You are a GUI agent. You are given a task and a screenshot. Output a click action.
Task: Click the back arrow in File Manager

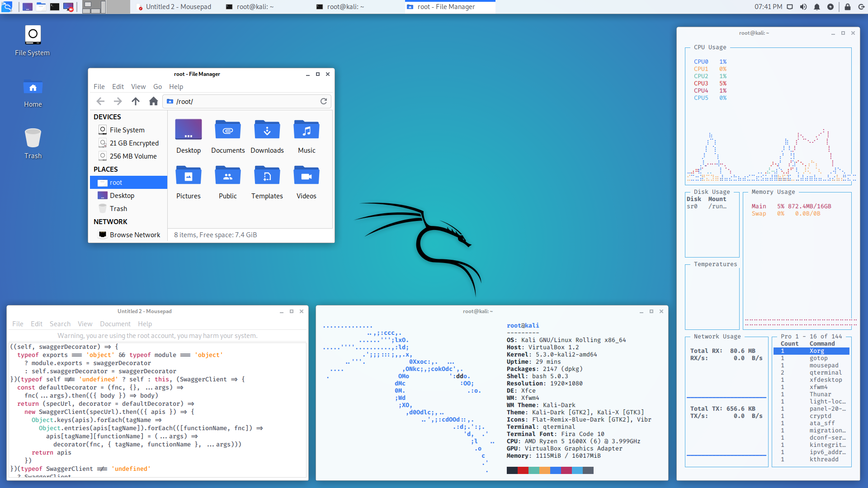pyautogui.click(x=100, y=101)
